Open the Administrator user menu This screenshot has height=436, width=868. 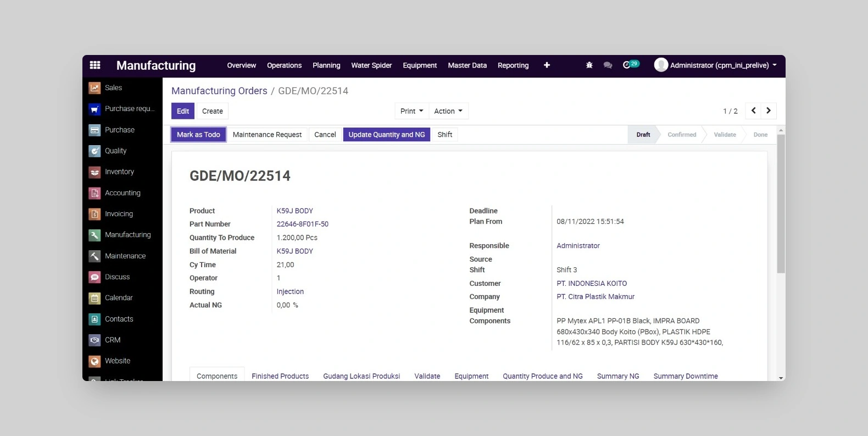click(715, 65)
